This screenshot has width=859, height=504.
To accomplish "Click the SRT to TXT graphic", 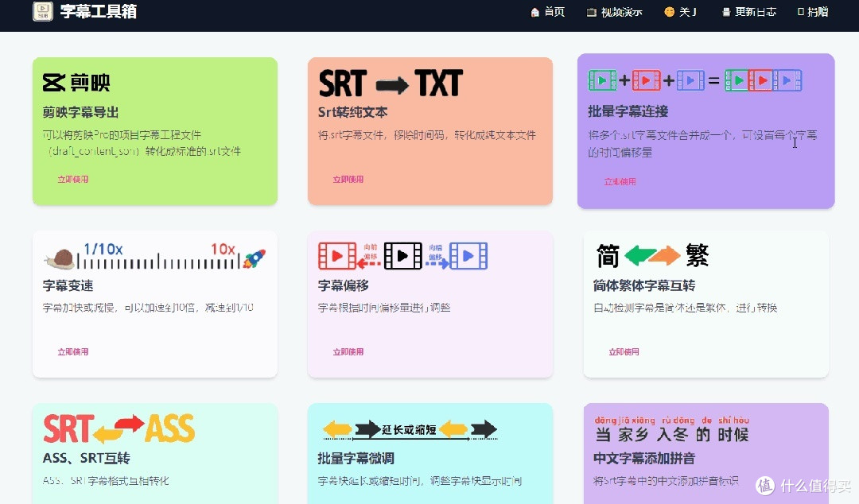I will click(x=391, y=83).
